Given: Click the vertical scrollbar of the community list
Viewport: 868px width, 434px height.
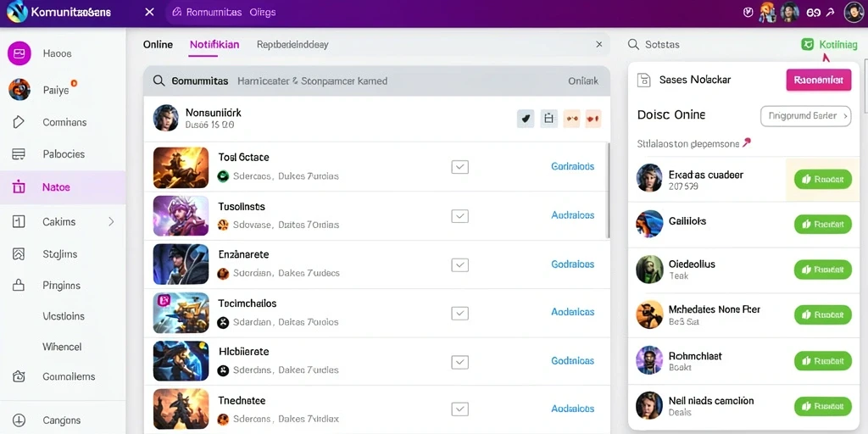Looking at the screenshot, I should point(609,191).
